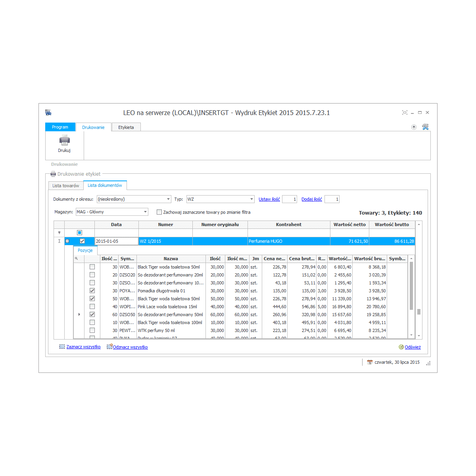Viewport: 476px width, 476px height.
Task: Click the search icon in positions grid
Action: point(77,259)
